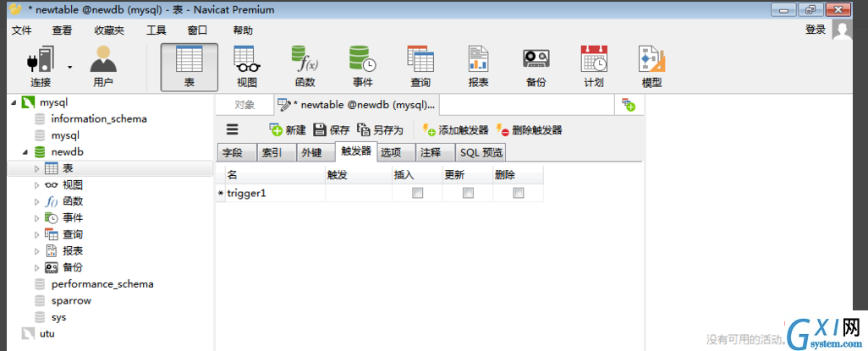Open the 收藏夹 menu
The image size is (868, 351).
(x=109, y=30)
